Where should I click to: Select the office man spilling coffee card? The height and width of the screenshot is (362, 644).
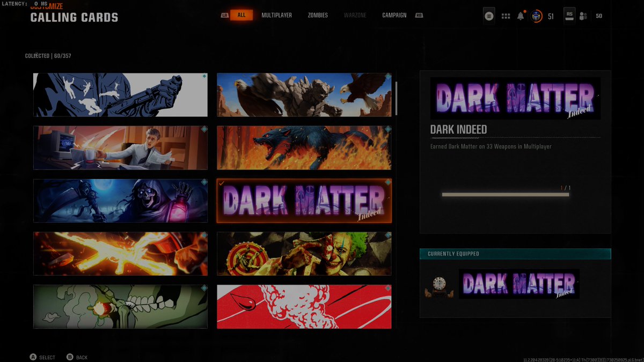tap(120, 148)
